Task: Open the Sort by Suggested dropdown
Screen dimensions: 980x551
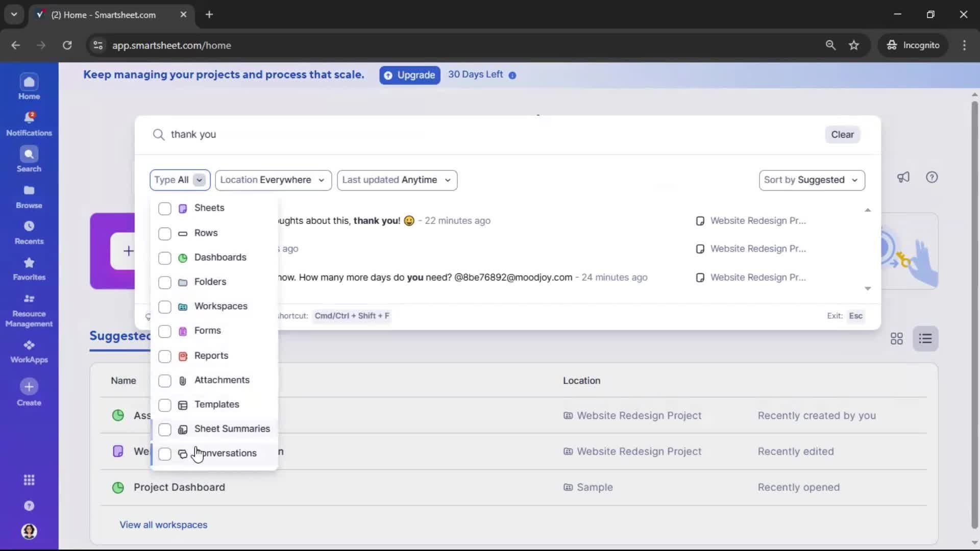Action: [812, 180]
